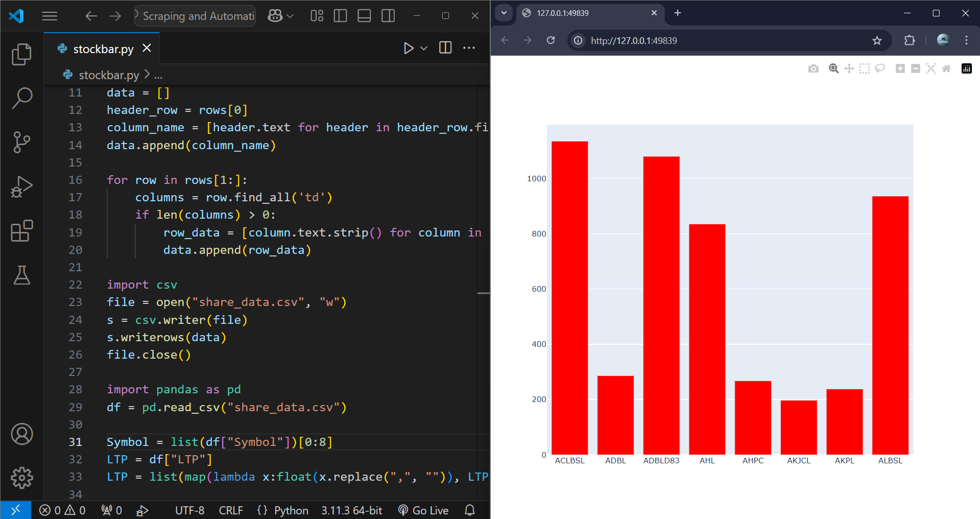
Task: Toggle the bottom panel layout
Action: pos(364,16)
